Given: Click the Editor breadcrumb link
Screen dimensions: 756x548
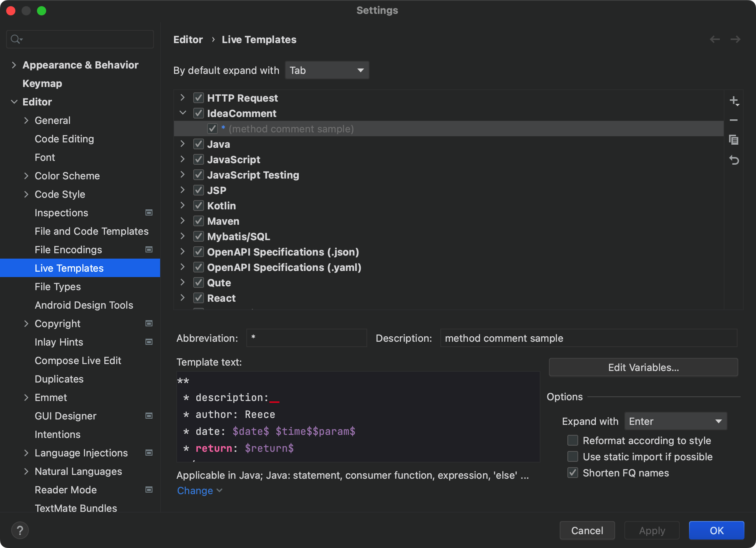Looking at the screenshot, I should [188, 39].
